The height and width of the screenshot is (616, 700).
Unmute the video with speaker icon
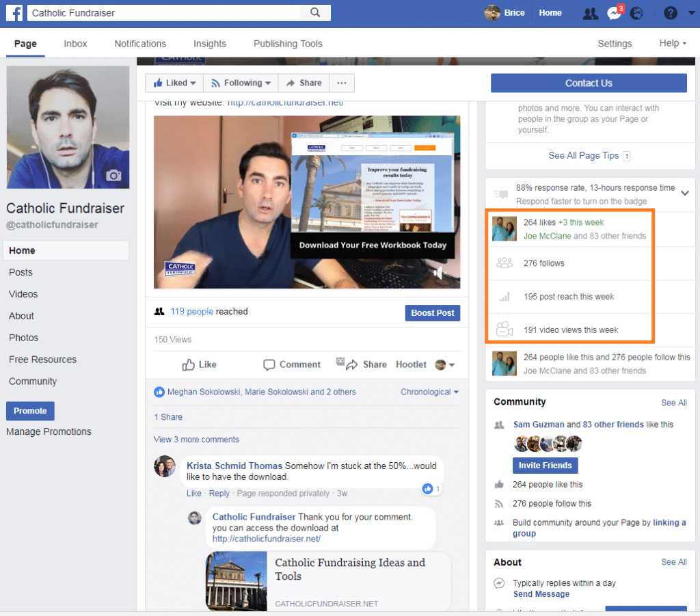coord(439,273)
